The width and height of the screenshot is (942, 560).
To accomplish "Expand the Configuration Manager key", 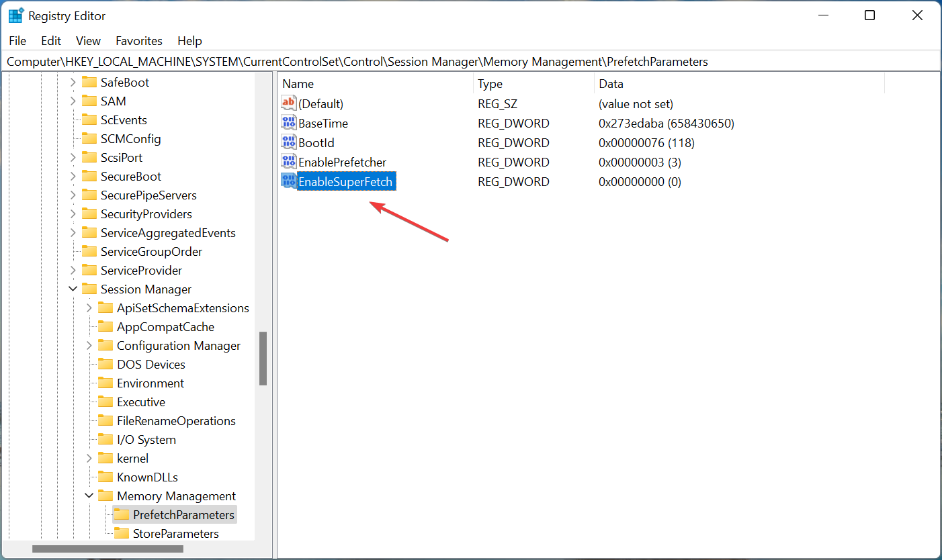I will coord(89,345).
